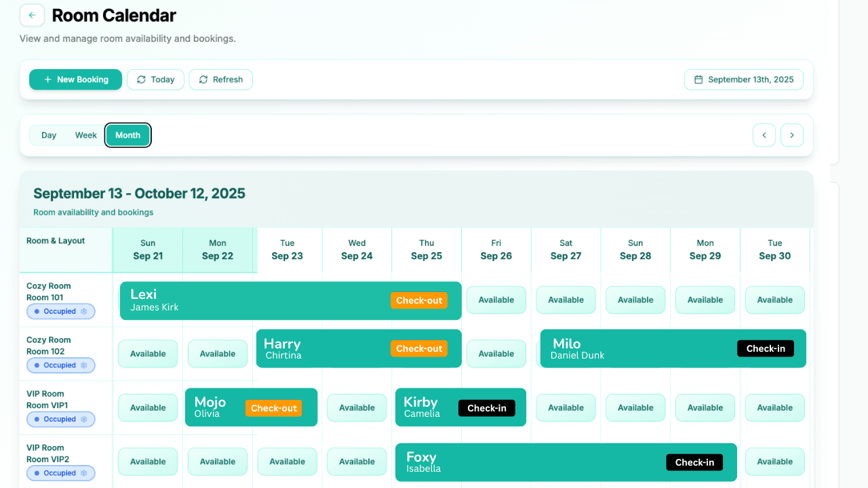Switch to the Day view tab

49,135
